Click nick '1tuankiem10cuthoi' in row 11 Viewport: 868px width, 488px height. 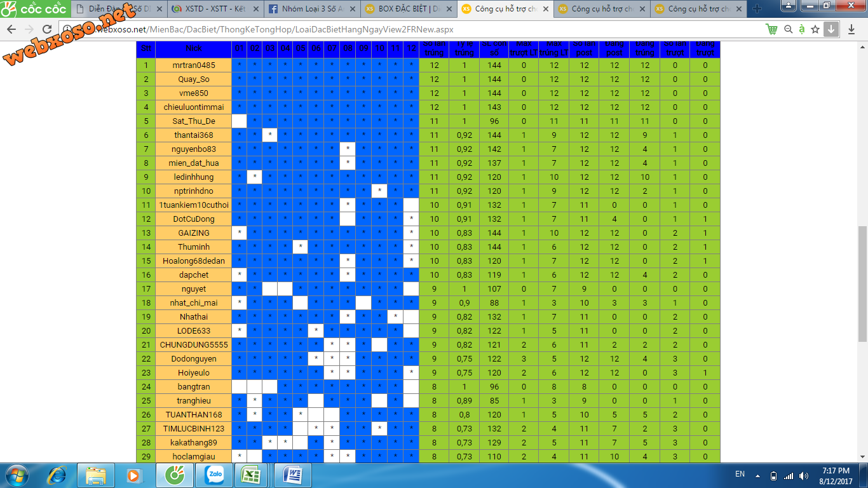(194, 205)
